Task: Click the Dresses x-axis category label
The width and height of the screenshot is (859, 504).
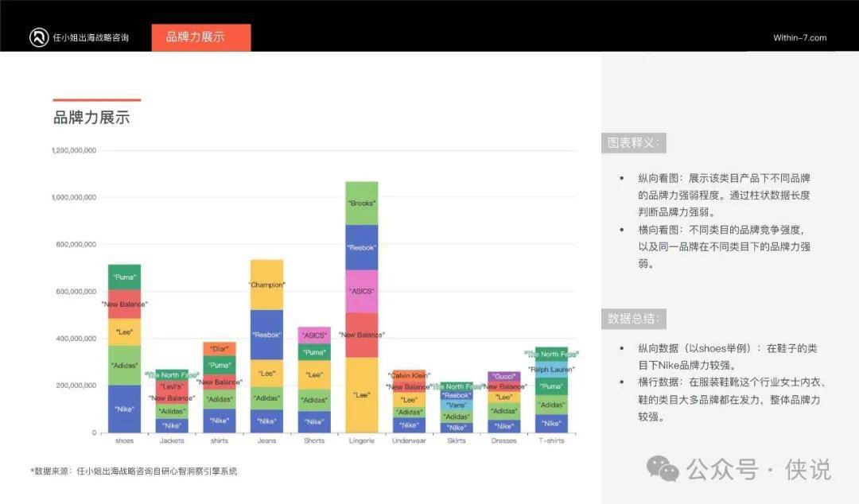Action: (504, 441)
